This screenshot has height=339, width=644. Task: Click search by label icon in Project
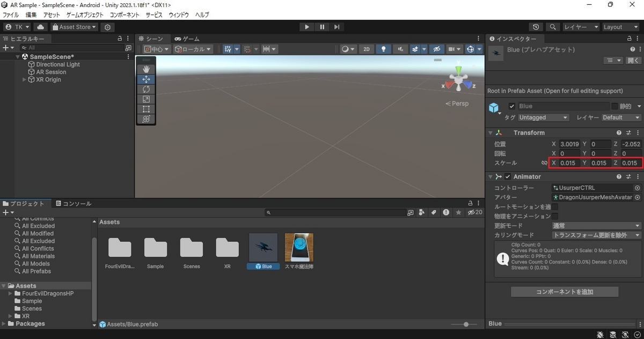tap(434, 213)
